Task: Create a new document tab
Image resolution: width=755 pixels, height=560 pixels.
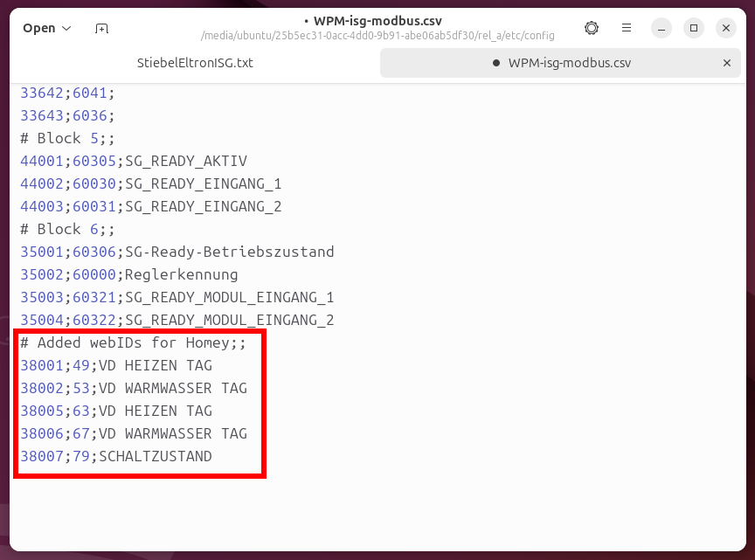Action: tap(101, 28)
